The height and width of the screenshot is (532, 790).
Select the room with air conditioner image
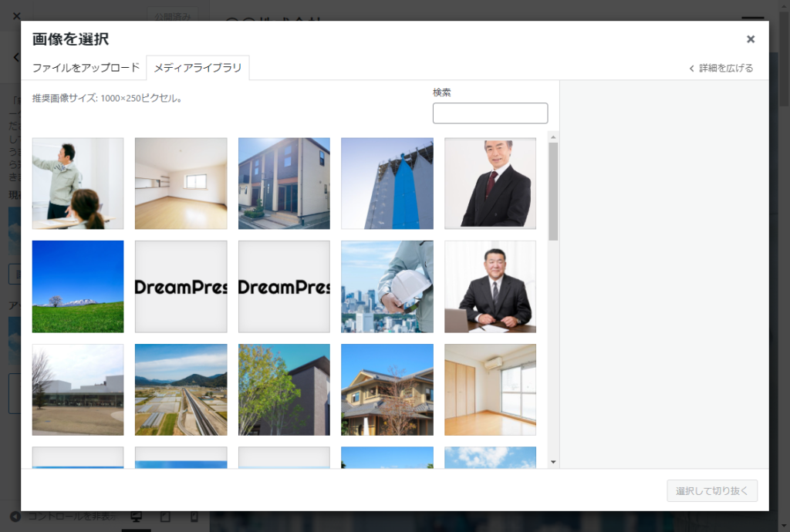490,389
